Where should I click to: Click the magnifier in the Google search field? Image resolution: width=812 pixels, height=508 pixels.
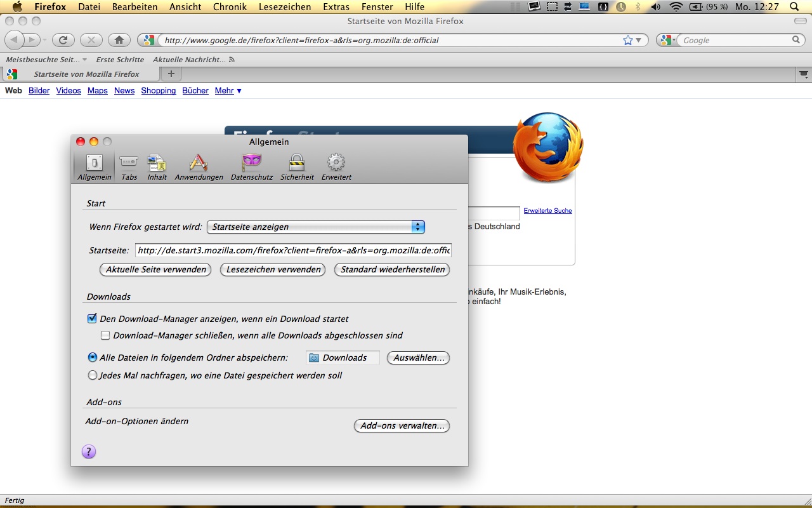796,40
